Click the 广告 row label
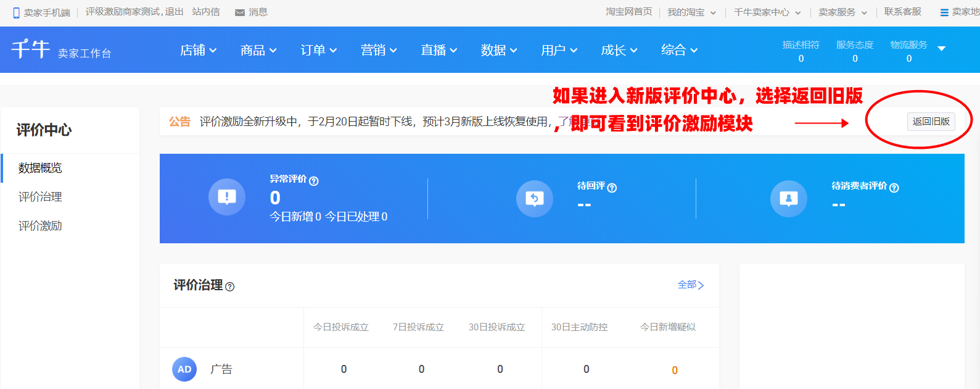Viewport: 980px width, 389px height. click(221, 369)
